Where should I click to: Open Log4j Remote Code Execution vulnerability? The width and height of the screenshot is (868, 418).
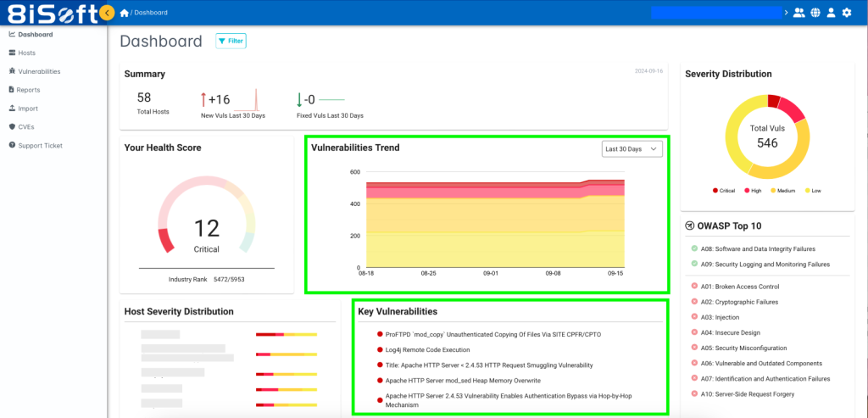coord(427,350)
